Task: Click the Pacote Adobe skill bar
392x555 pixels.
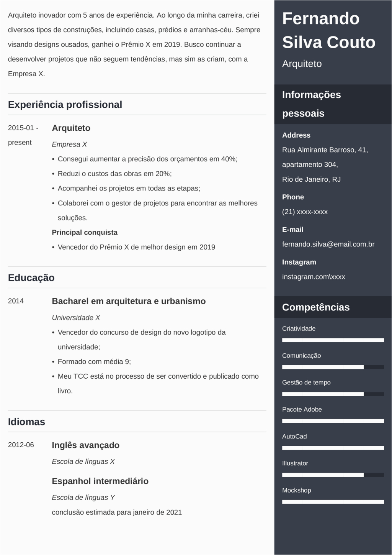Action: [x=333, y=421]
